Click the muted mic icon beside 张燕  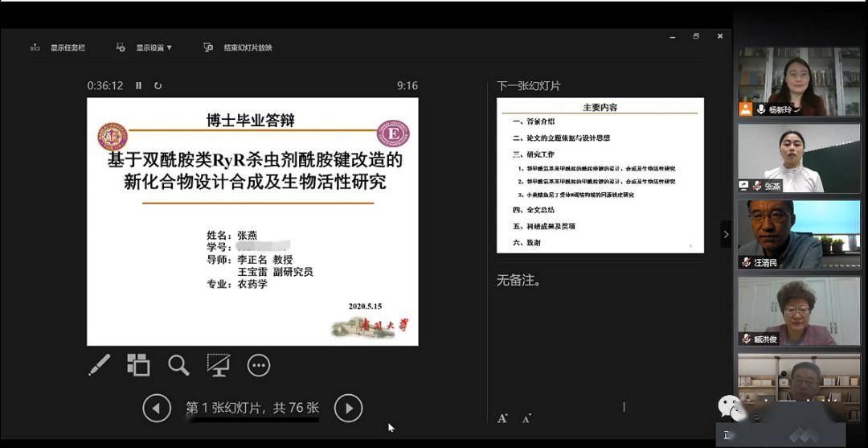coord(757,186)
